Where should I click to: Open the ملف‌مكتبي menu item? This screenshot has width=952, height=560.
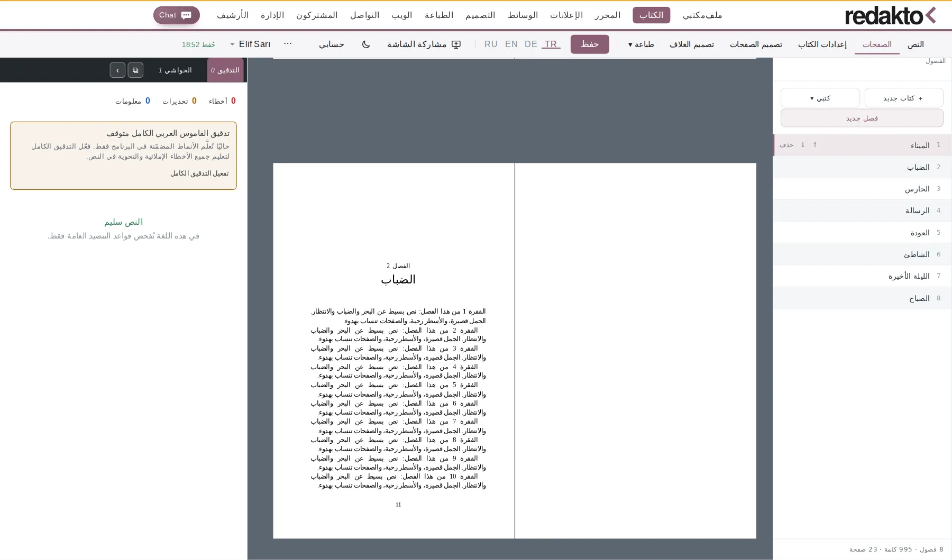tap(702, 15)
